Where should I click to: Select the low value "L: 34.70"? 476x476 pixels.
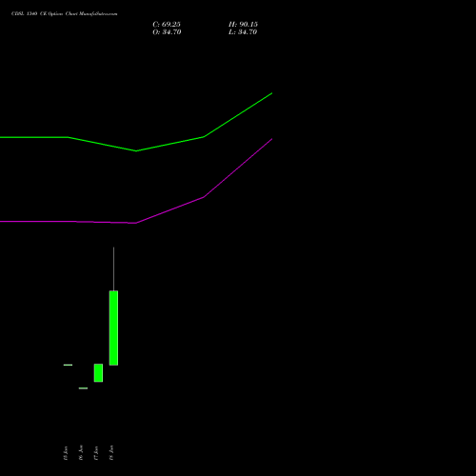[x=243, y=32]
